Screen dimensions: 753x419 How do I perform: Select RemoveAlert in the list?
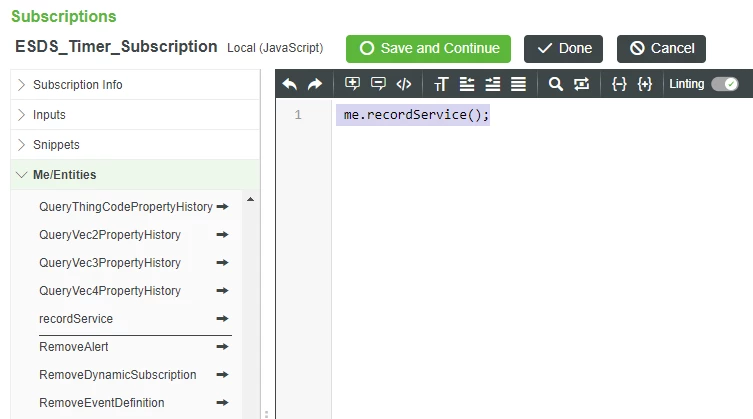tap(73, 346)
